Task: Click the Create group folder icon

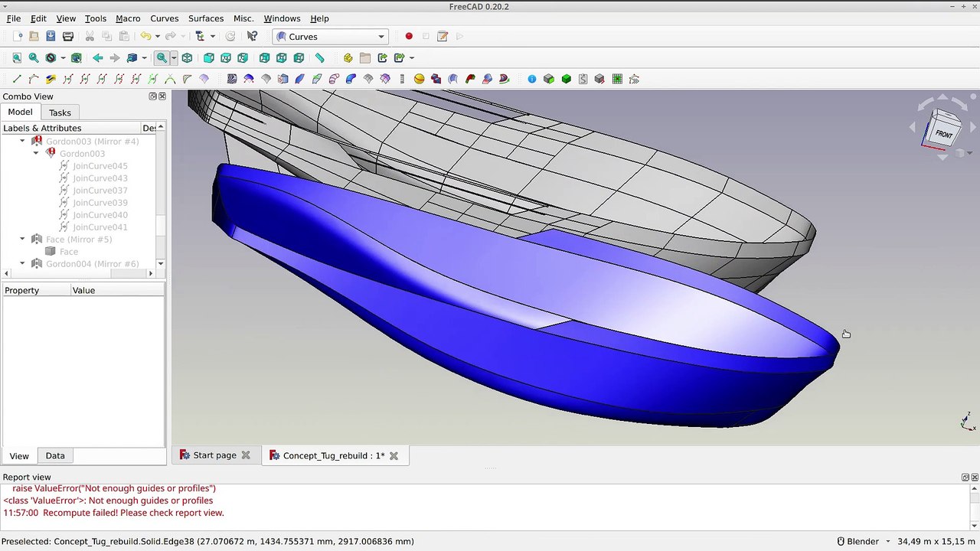Action: click(x=365, y=57)
